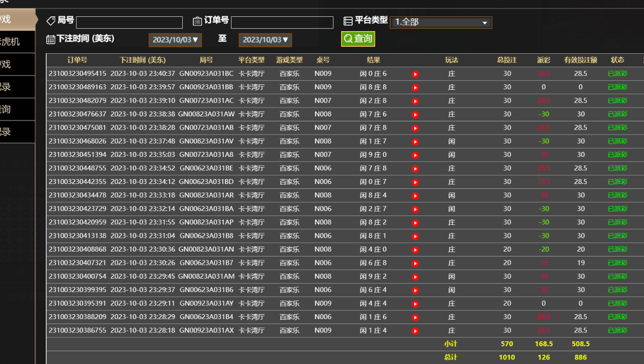
Task: Click the 局号 tag icon
Action: 51,21
